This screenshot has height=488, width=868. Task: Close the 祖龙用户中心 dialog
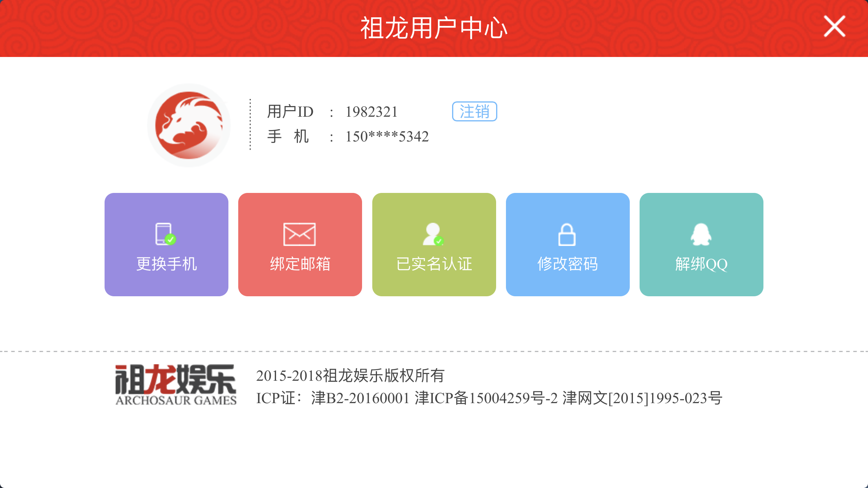[835, 26]
